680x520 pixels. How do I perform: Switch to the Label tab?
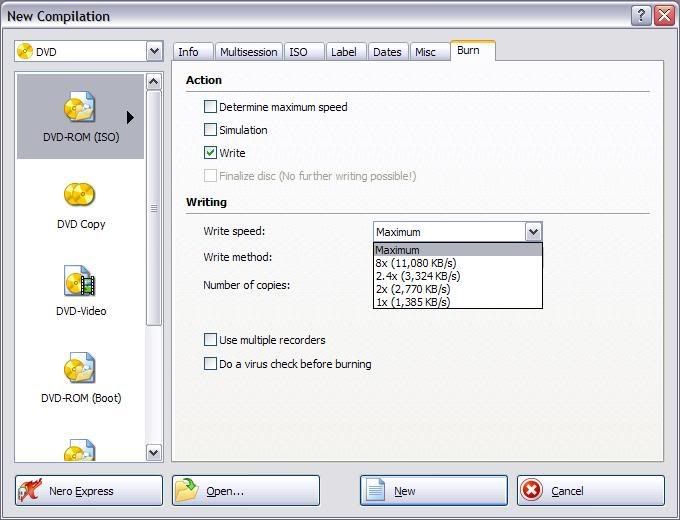(346, 52)
